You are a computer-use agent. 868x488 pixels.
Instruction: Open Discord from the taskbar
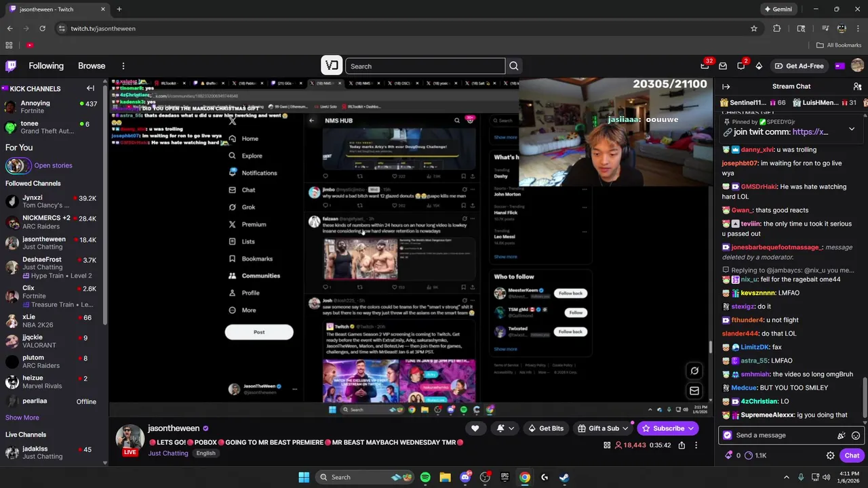465,477
